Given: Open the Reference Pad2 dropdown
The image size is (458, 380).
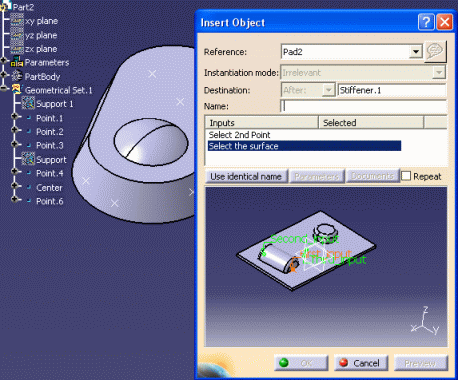Looking at the screenshot, I should [416, 52].
